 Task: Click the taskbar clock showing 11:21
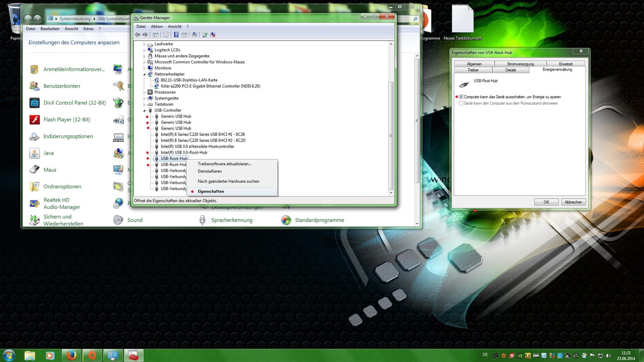click(x=626, y=356)
